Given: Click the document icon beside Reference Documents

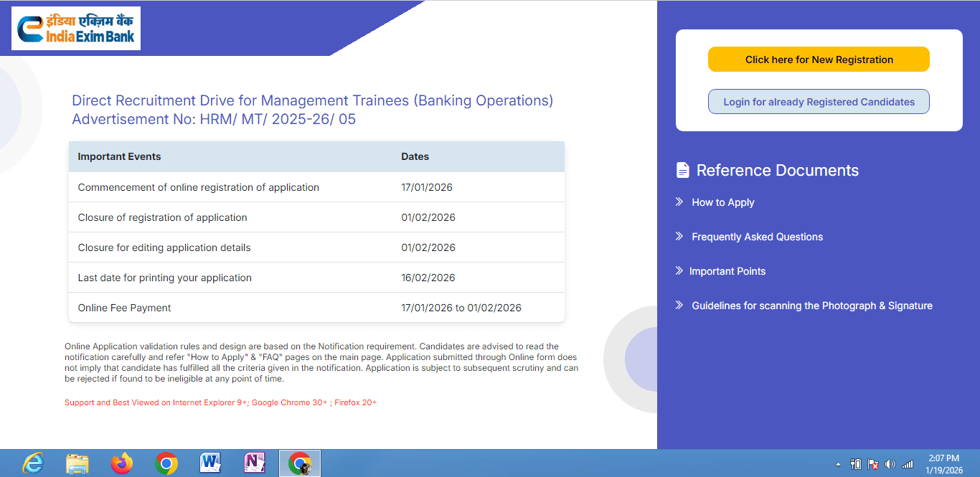Looking at the screenshot, I should coord(682,169).
